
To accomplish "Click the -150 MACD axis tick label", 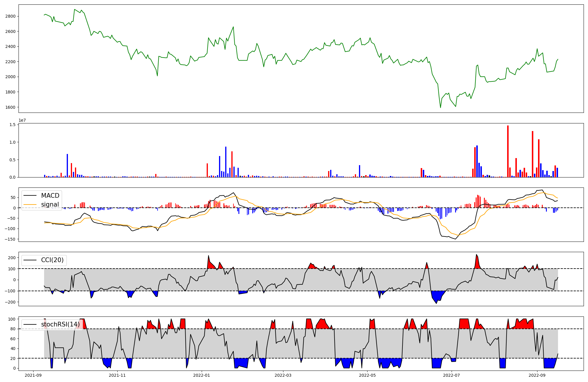I will point(10,239).
